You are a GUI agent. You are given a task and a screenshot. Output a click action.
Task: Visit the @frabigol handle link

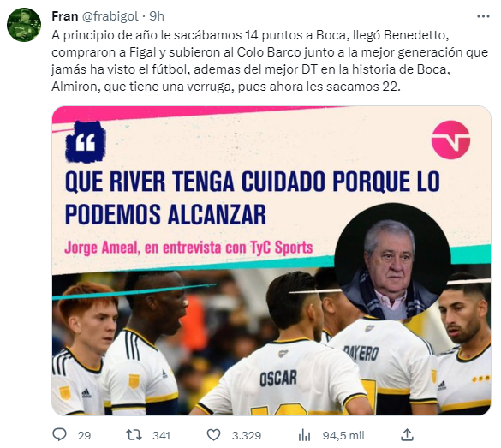110,16
